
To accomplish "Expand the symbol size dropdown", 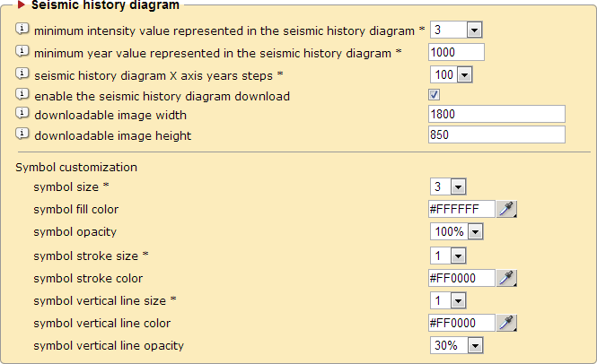I will pos(448,186).
